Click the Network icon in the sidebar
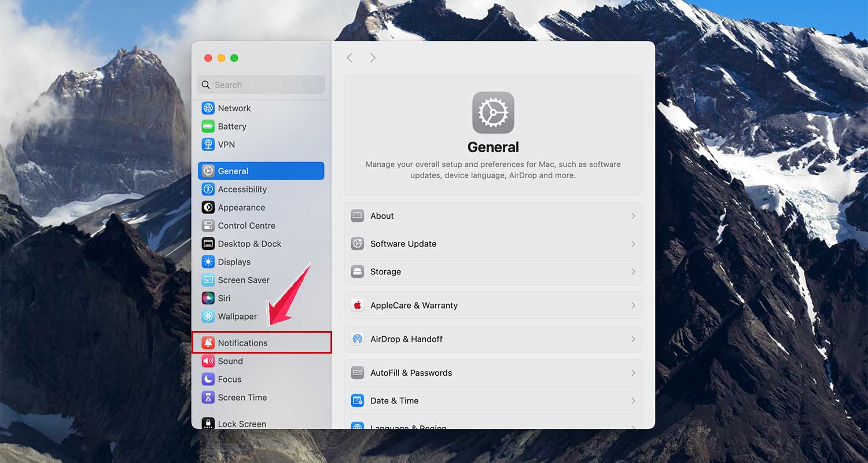868x463 pixels. (209, 108)
